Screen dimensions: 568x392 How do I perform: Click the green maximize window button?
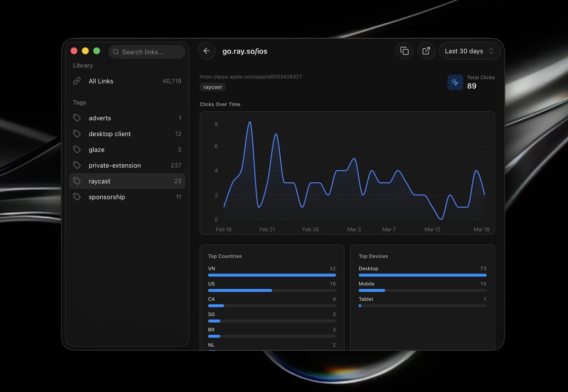pyautogui.click(x=97, y=51)
